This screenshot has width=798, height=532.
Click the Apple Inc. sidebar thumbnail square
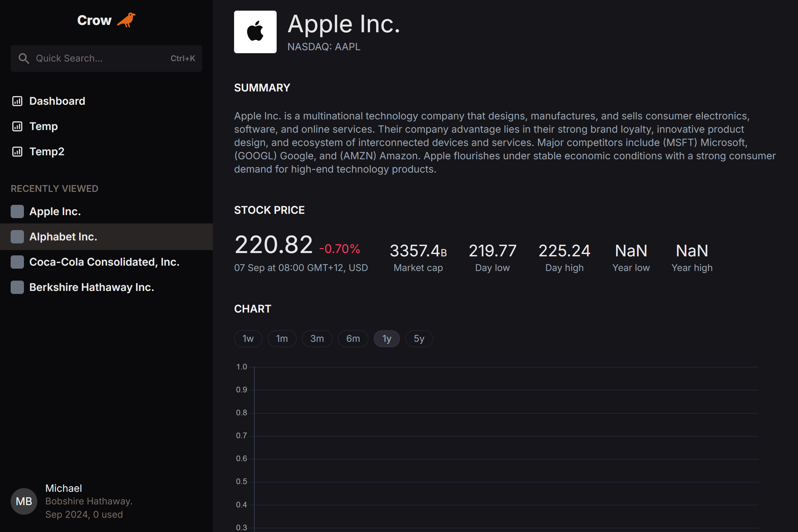[x=17, y=211]
